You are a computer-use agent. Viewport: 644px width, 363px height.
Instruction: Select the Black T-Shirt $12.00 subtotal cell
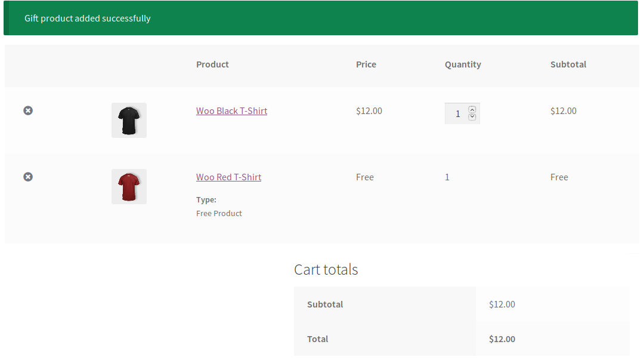click(563, 111)
